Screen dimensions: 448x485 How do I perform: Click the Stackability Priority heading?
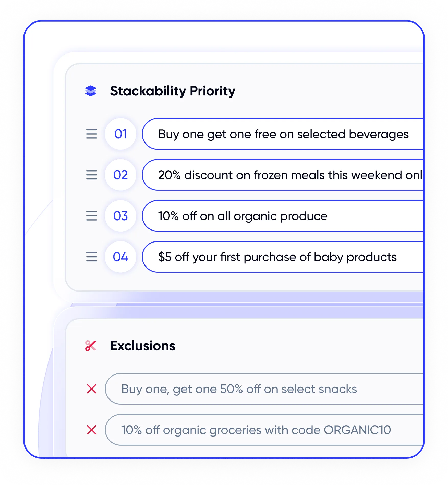[173, 91]
